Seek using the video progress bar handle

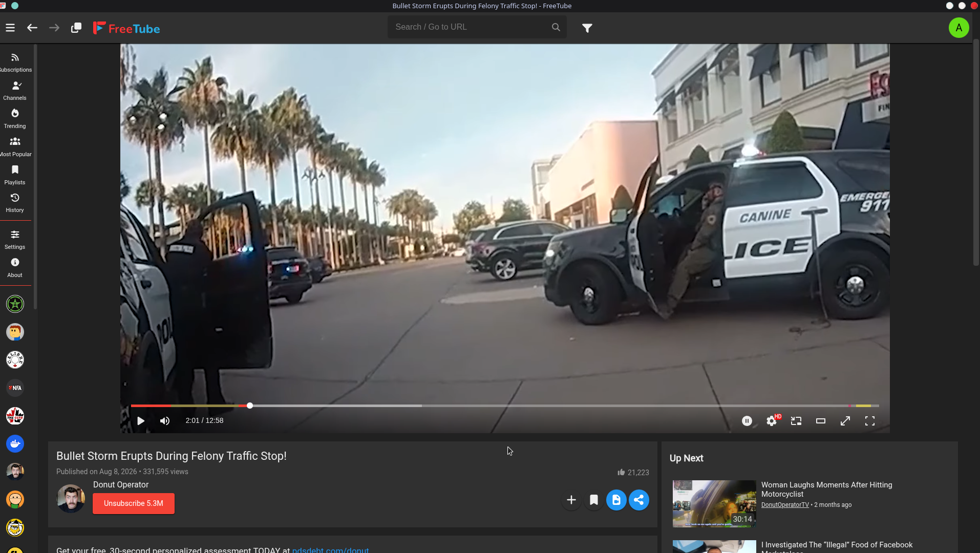pyautogui.click(x=250, y=406)
